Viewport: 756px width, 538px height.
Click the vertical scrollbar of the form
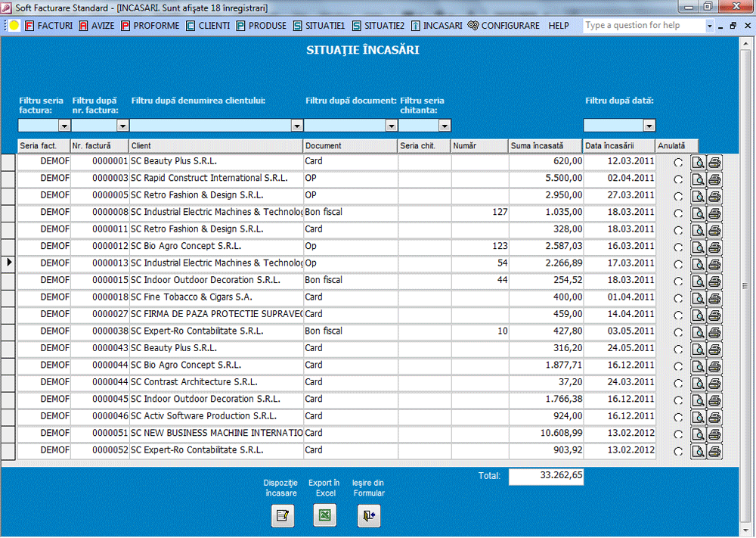[745, 286]
